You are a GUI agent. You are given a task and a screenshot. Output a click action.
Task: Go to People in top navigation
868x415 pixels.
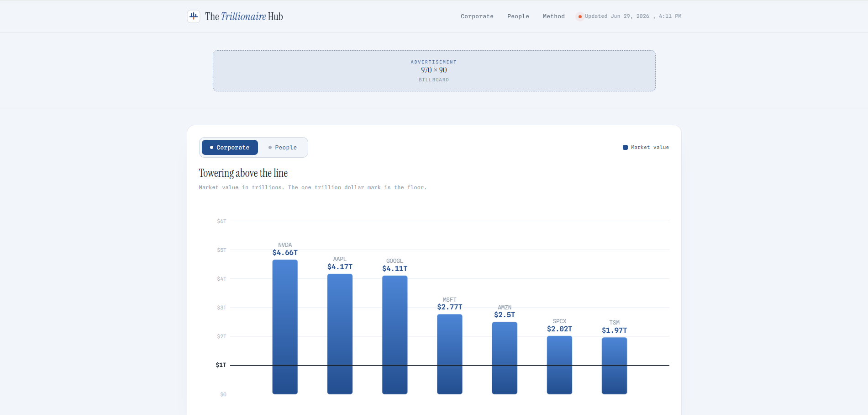(518, 16)
